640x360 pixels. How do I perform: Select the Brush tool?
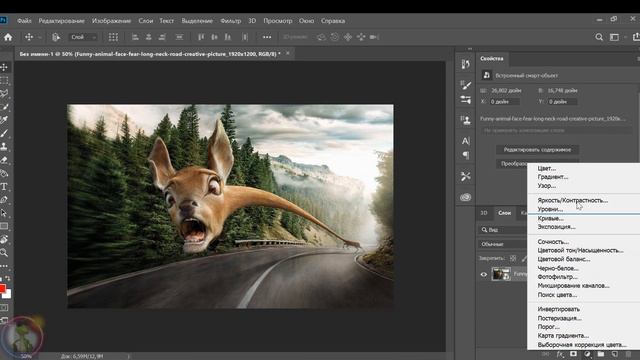[4, 133]
